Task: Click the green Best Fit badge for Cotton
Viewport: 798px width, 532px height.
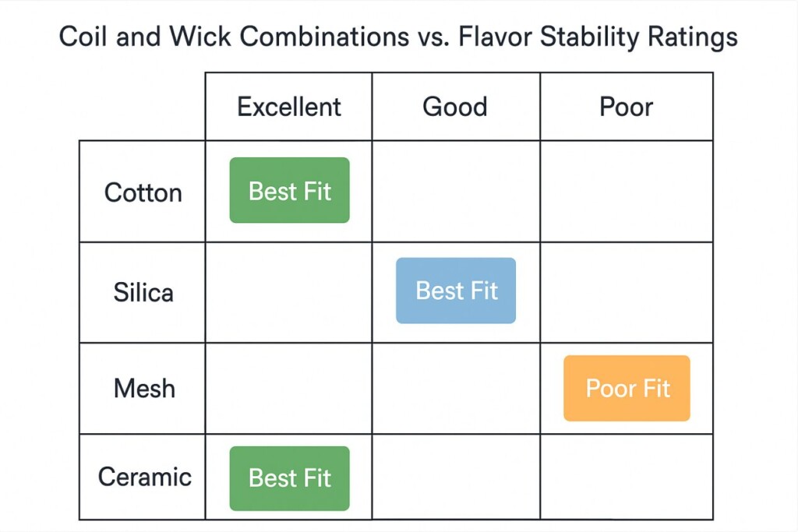Action: coord(290,190)
